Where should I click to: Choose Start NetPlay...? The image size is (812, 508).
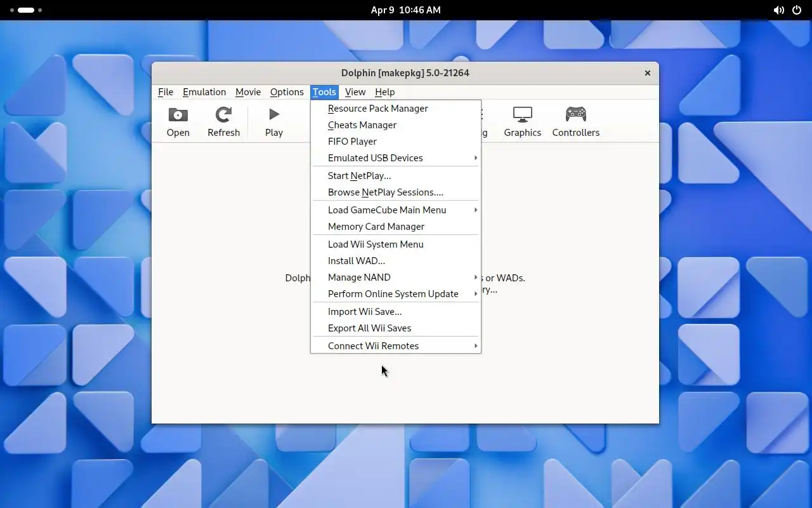(396, 176)
